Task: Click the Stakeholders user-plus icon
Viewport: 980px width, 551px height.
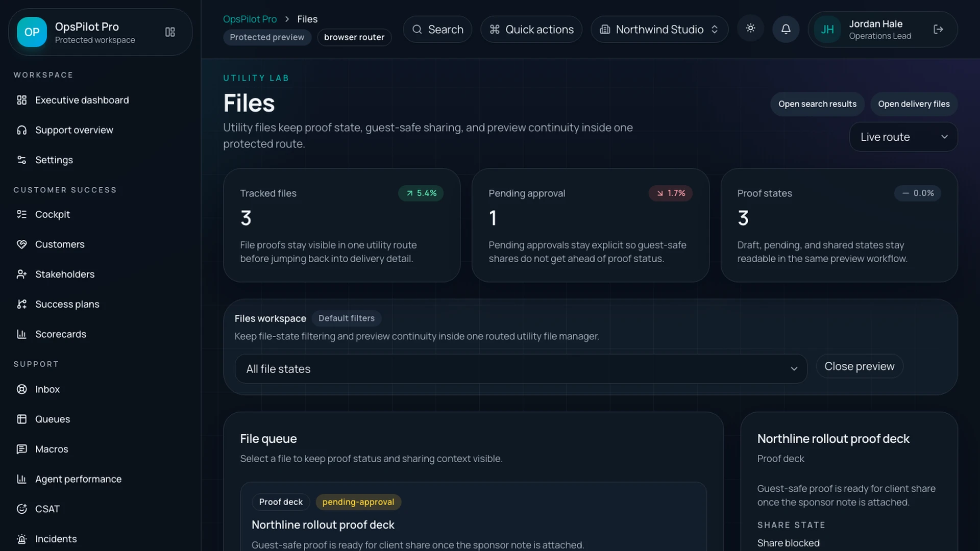Action: point(21,274)
